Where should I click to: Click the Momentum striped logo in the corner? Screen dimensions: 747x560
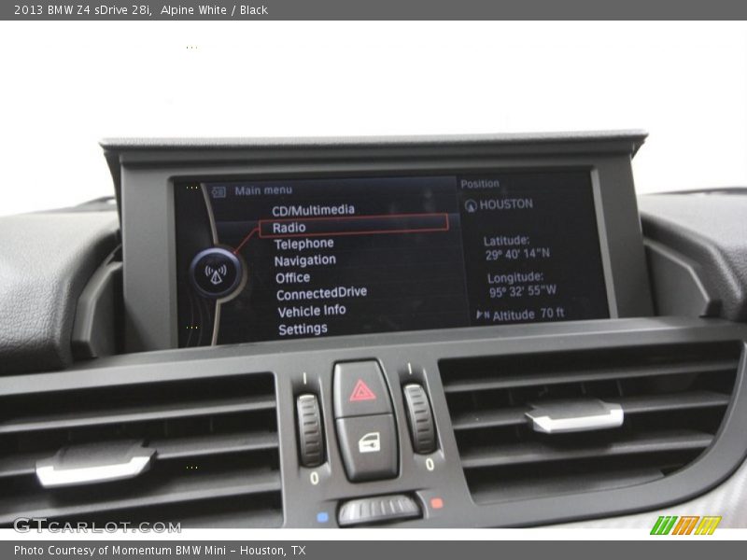[x=685, y=525]
